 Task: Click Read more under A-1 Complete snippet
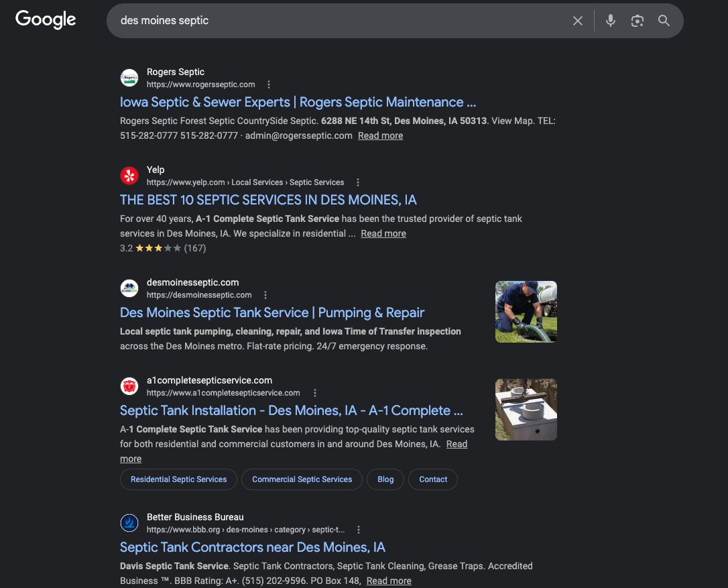tap(457, 444)
